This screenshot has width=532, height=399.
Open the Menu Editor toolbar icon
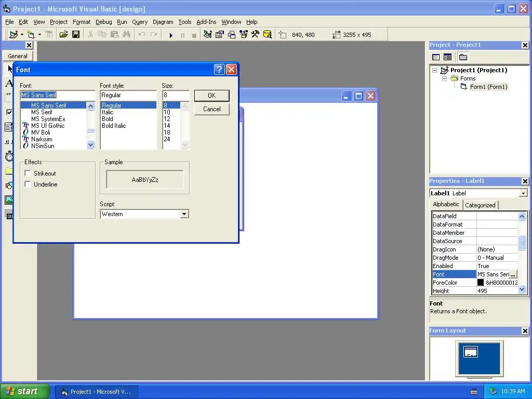pos(49,35)
